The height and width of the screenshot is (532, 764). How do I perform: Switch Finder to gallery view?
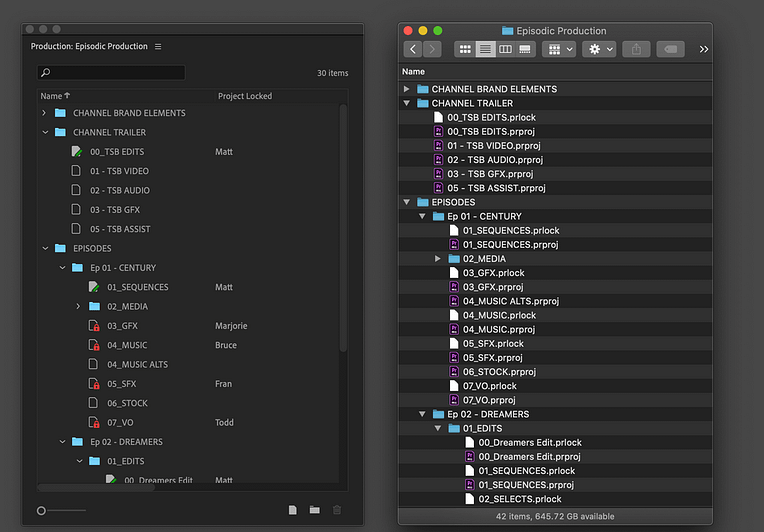[x=525, y=49]
